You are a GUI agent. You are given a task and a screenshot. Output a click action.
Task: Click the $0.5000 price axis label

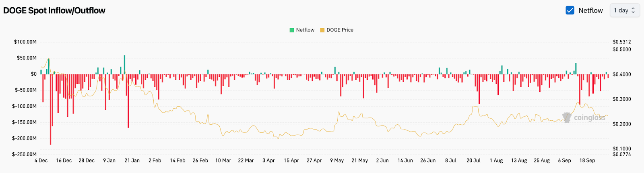[x=622, y=49]
